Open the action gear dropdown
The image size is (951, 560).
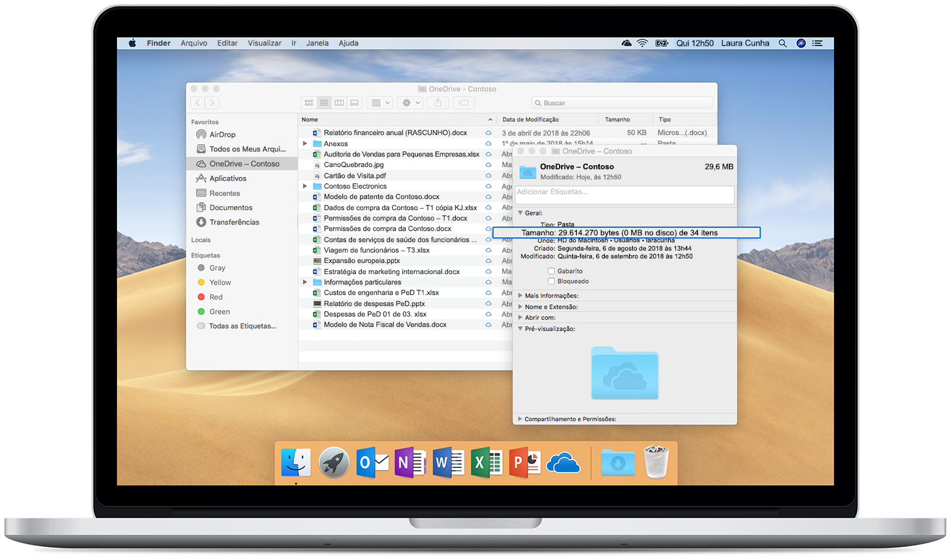click(411, 102)
